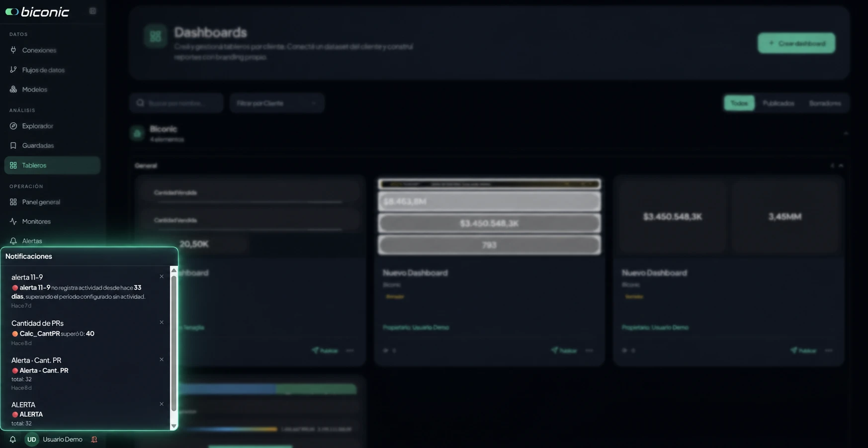The height and width of the screenshot is (448, 868).
Task: Open the Usuario Demo profile name
Action: [63, 440]
